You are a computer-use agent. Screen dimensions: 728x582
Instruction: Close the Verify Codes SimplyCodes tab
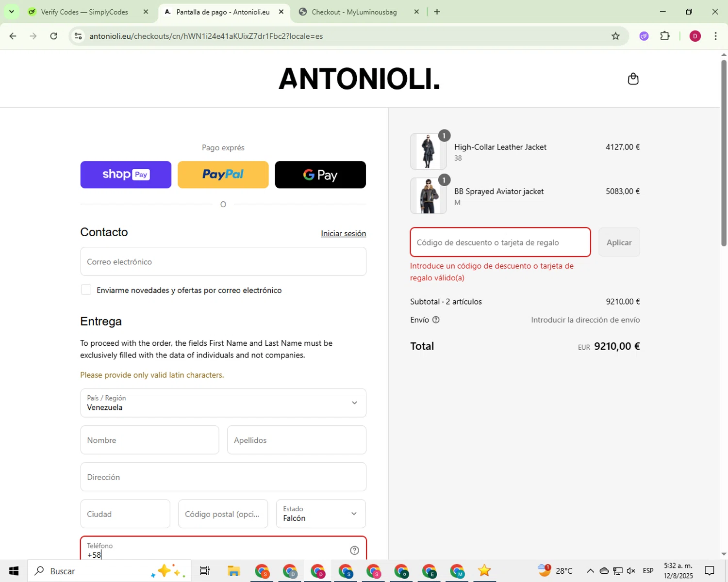146,12
